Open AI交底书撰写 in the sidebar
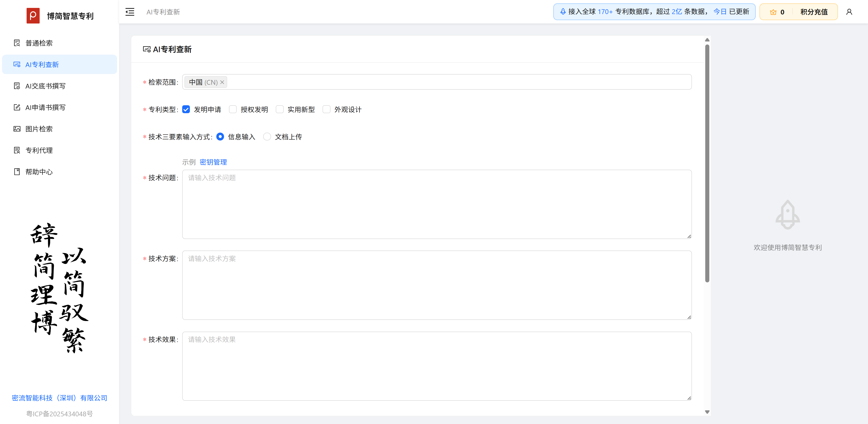 (x=45, y=86)
